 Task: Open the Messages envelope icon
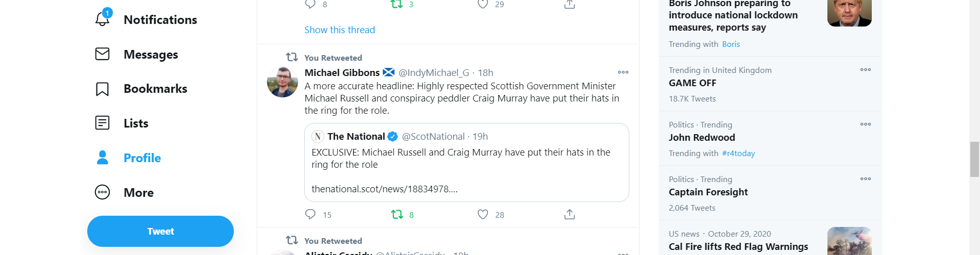103,54
